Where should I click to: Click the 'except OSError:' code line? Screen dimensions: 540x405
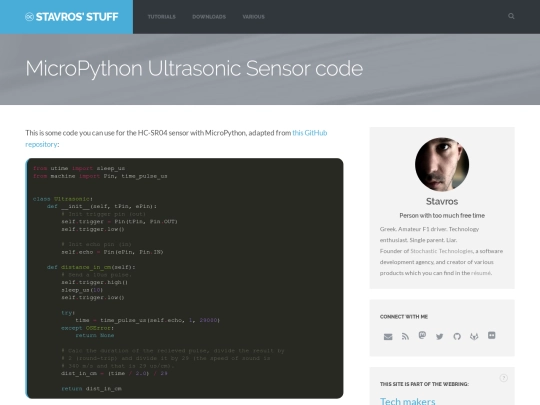[87, 328]
